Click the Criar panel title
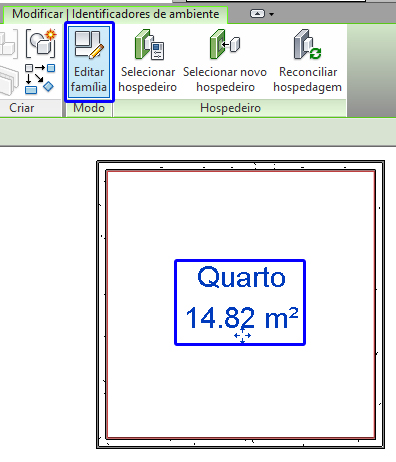The width and height of the screenshot is (396, 462). (x=22, y=108)
